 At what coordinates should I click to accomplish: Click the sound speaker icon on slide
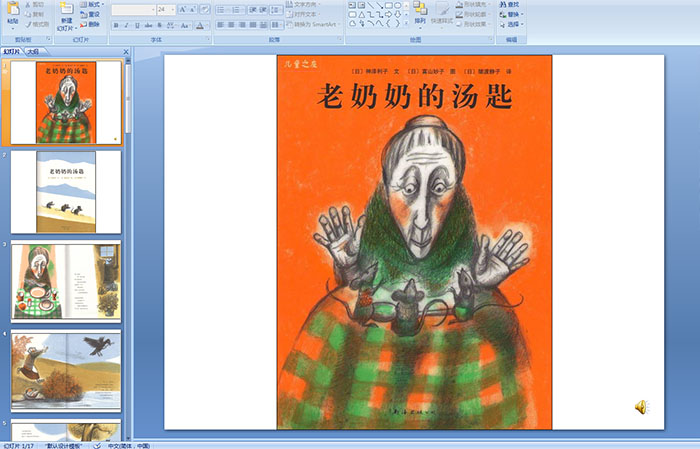(641, 407)
